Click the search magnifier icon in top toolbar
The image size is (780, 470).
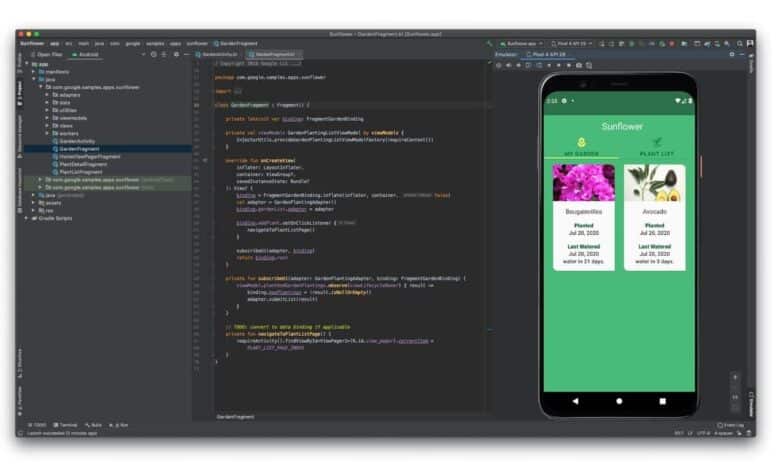tap(737, 44)
